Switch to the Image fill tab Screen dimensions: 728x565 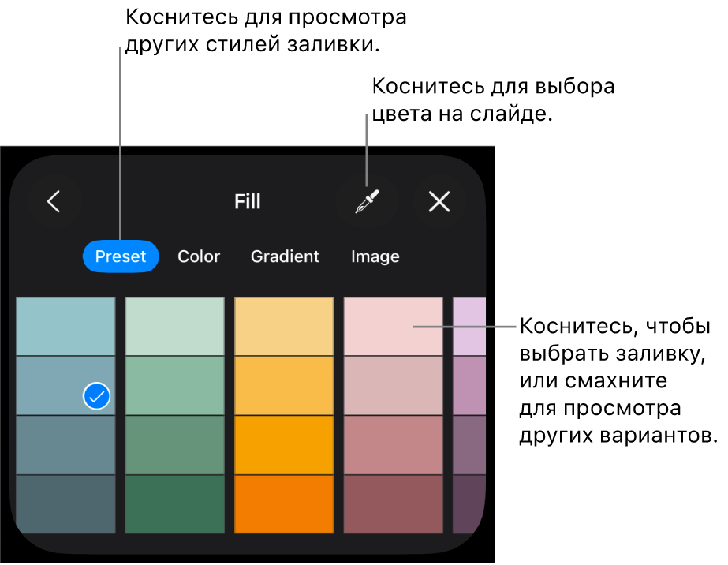(x=375, y=256)
